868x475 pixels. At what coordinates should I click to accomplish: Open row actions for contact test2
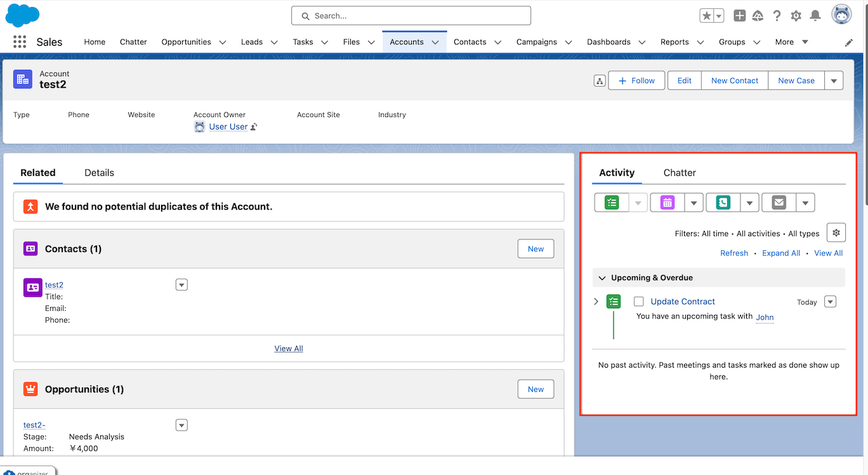tap(181, 285)
